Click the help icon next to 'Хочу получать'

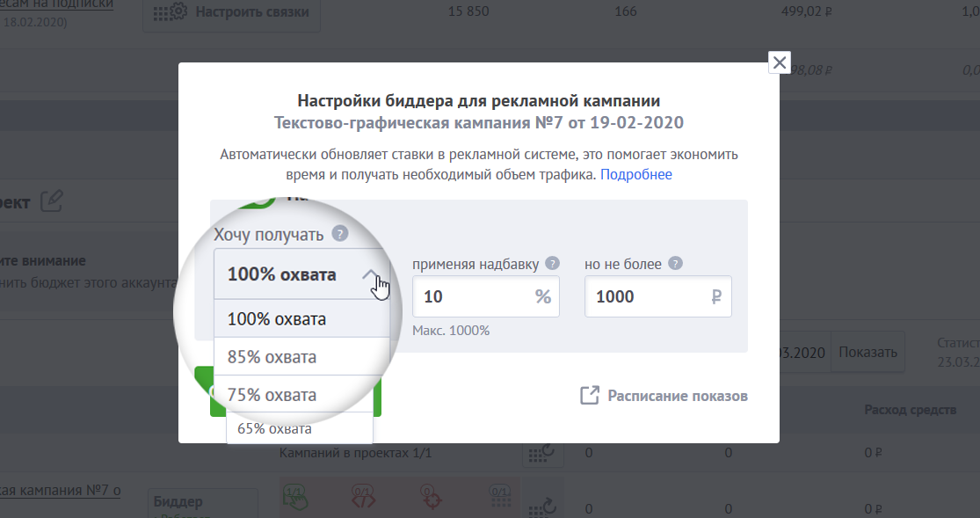coord(340,235)
